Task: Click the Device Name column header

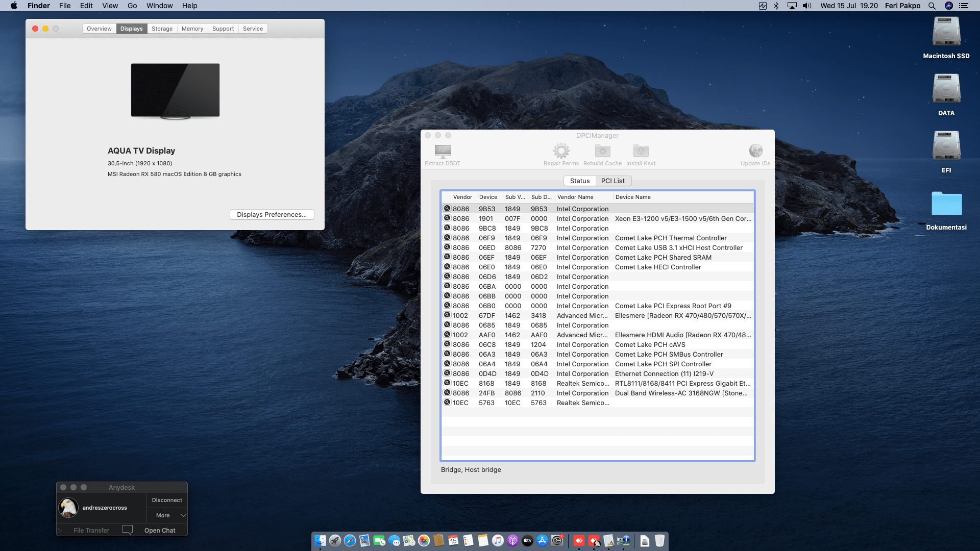Action: [x=633, y=197]
